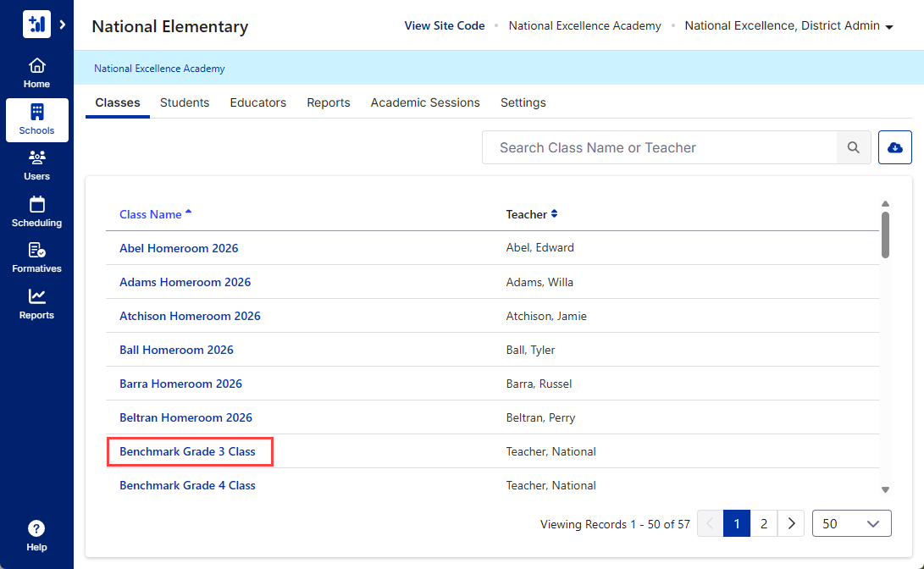924x569 pixels.
Task: Switch to the Classes tab
Action: click(x=118, y=102)
